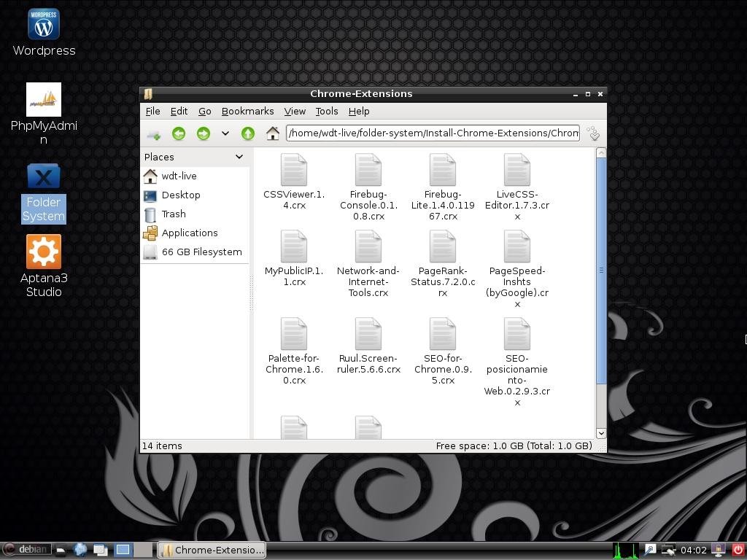Click the location path input field

(x=433, y=133)
